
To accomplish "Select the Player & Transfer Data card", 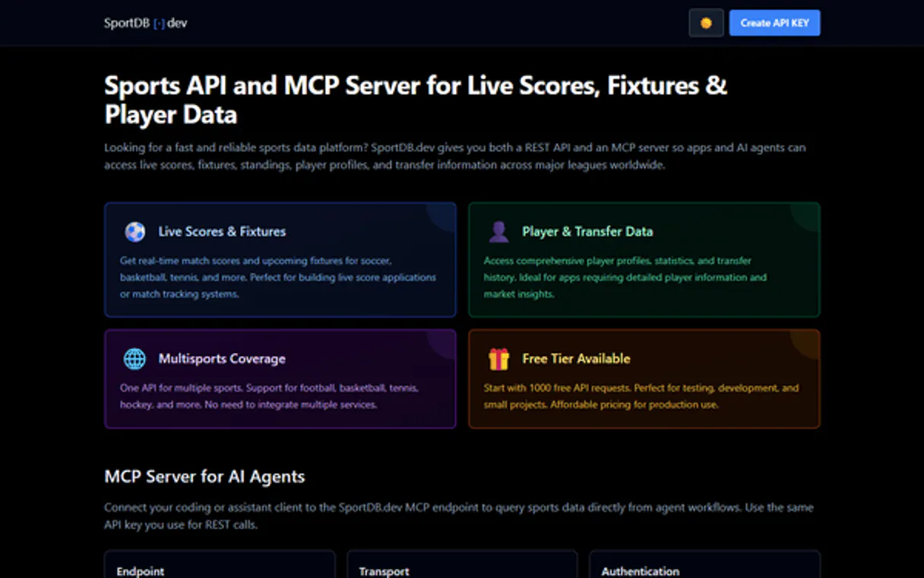I will [644, 259].
